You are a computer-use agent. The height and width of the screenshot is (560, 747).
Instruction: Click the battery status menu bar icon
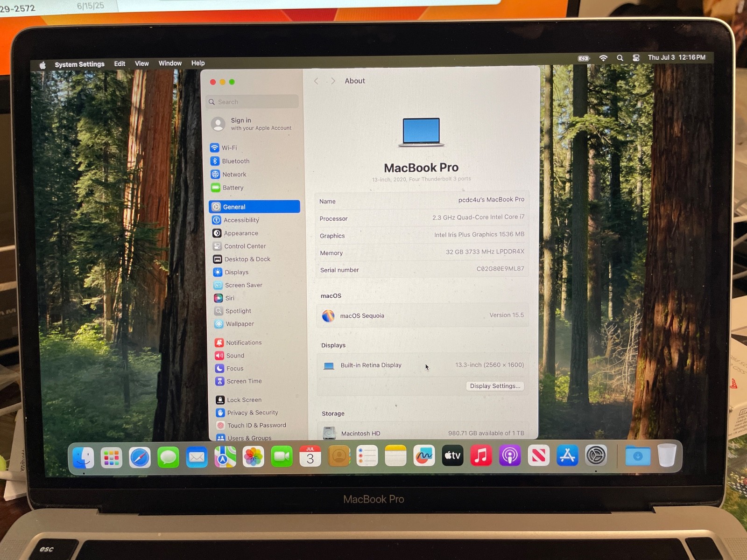tap(584, 58)
